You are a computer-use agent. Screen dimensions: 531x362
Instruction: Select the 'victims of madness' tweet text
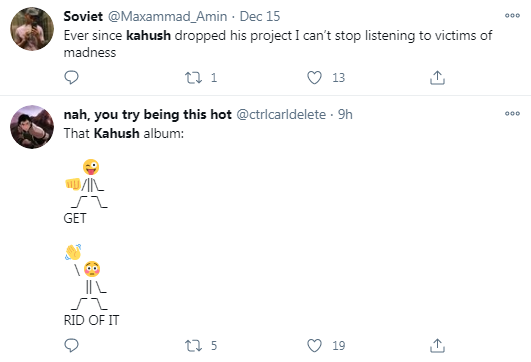tap(278, 44)
